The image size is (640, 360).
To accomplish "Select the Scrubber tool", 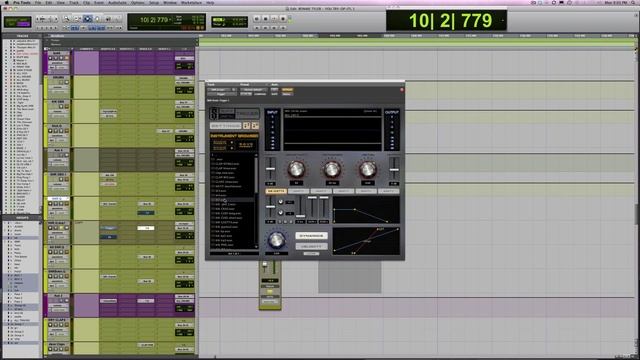I will (x=108, y=19).
